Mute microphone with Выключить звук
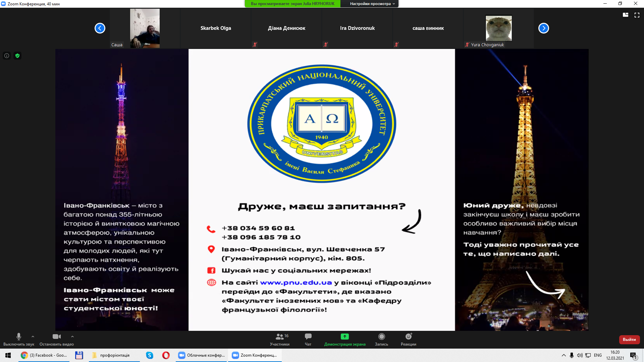Image resolution: width=644 pixels, height=362 pixels. pyautogui.click(x=19, y=340)
